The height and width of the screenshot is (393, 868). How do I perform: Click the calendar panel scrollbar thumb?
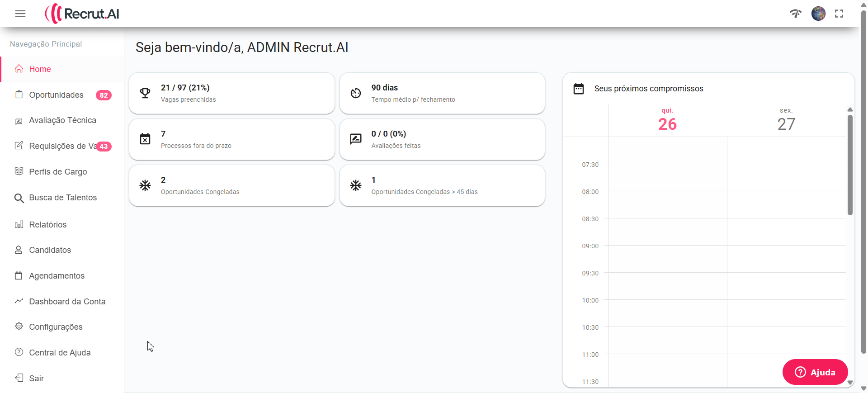point(850,165)
